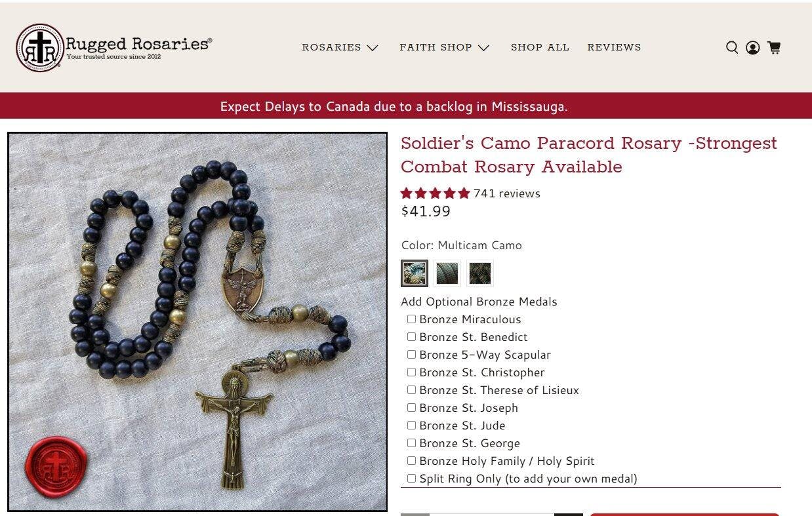812x516 pixels.
Task: Pick the third camo color swatch
Action: tap(480, 273)
